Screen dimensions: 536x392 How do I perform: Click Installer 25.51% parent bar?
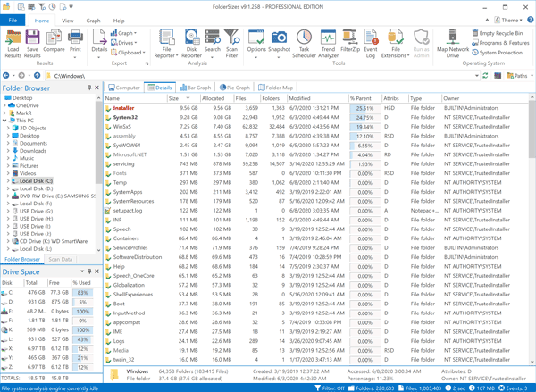point(364,108)
